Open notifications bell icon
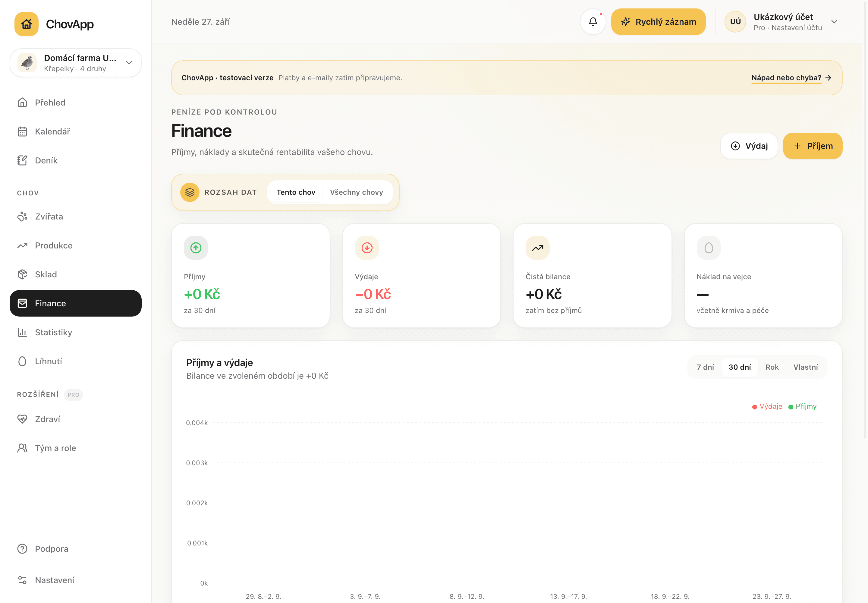 [x=593, y=22]
